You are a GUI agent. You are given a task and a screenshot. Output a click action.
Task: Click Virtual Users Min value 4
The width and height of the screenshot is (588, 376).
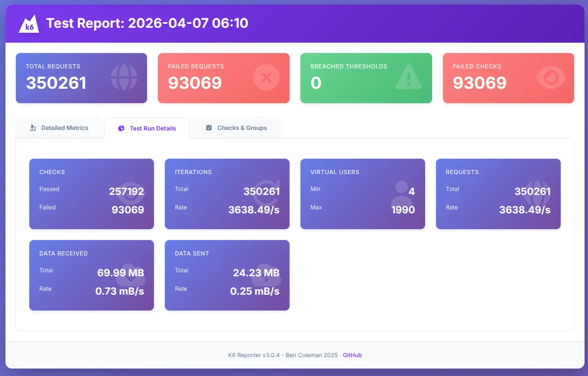411,191
